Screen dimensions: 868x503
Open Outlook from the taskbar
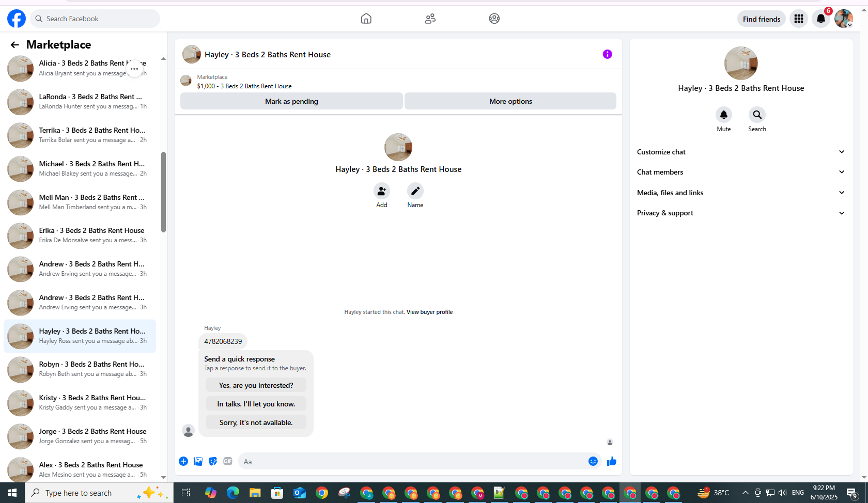[x=300, y=493]
